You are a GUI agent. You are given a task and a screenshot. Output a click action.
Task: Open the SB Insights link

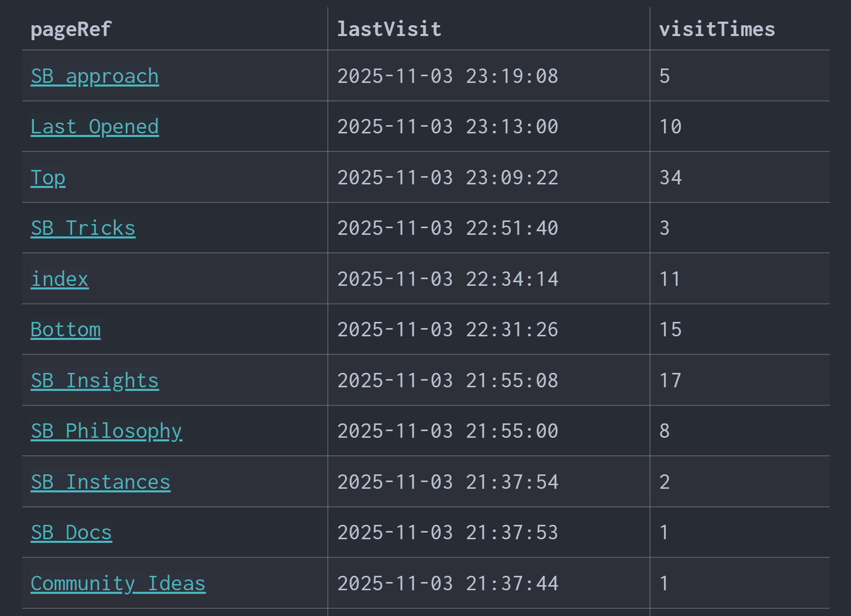click(x=95, y=381)
